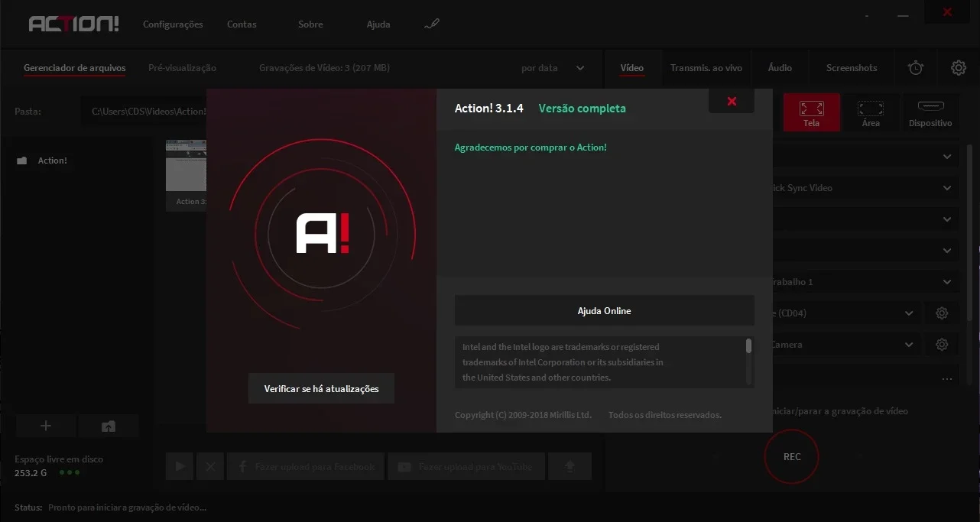Open the Contas menu

pyautogui.click(x=242, y=24)
